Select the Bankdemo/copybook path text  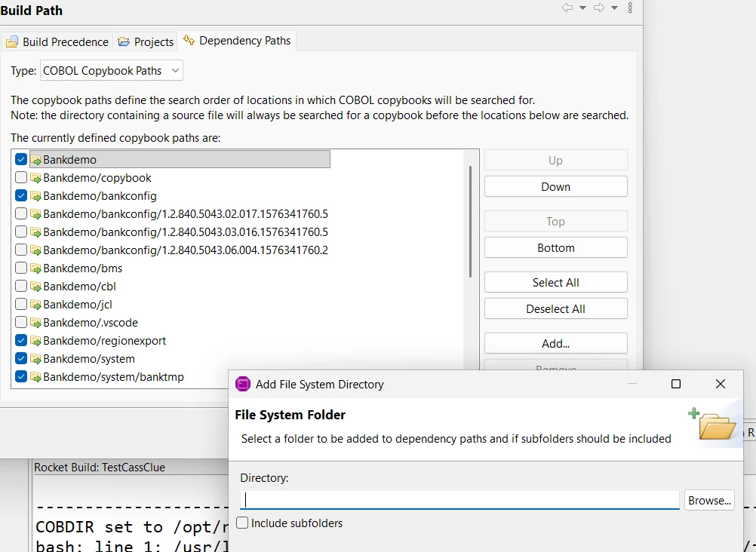97,178
